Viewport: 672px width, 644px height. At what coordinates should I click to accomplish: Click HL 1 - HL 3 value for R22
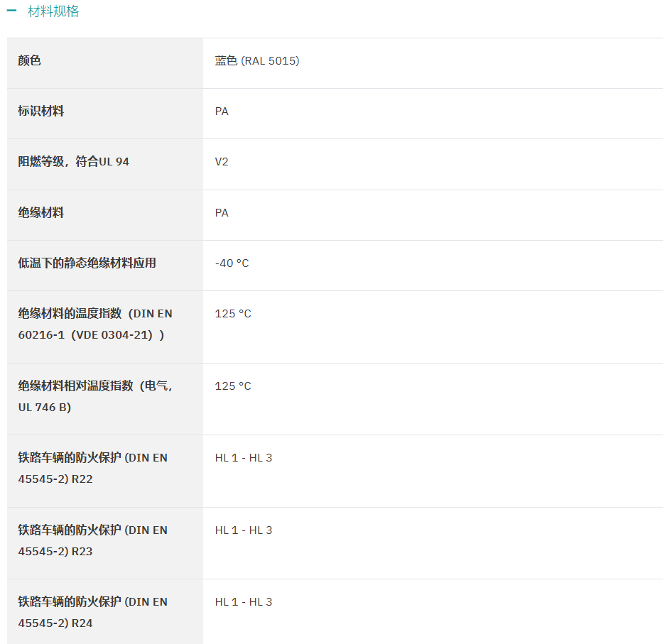[244, 458]
